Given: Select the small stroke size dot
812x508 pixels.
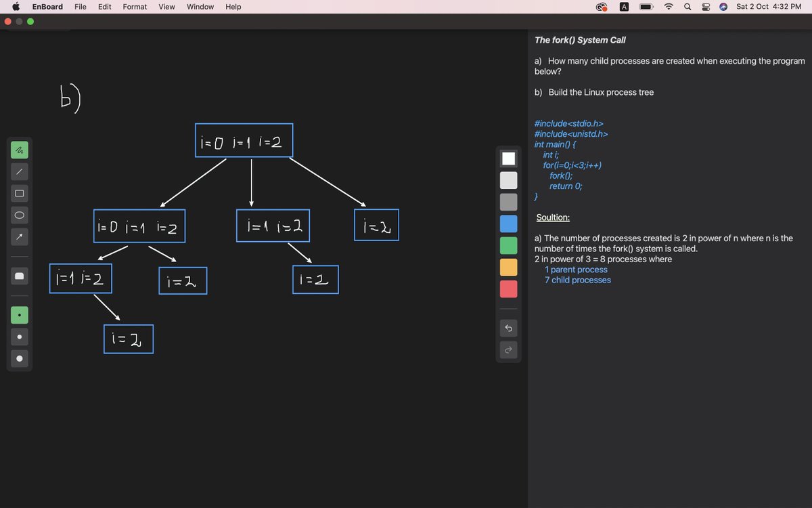Looking at the screenshot, I should click(20, 337).
